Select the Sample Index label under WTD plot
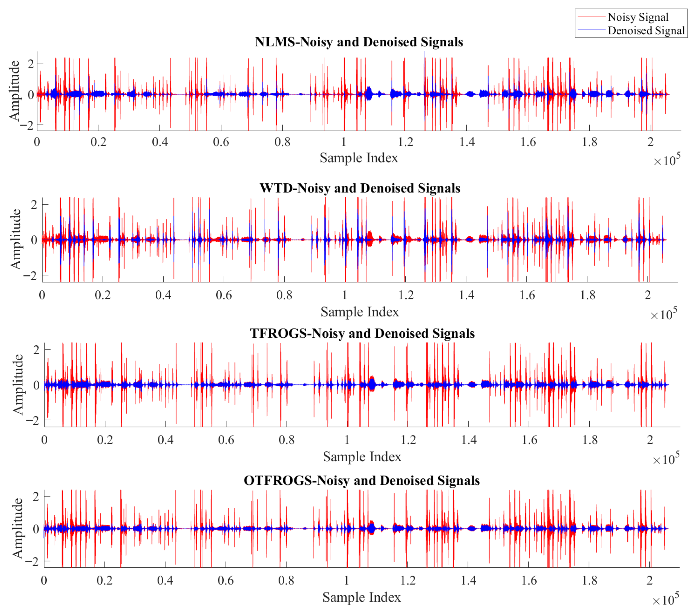This screenshot has width=700, height=613. click(x=360, y=312)
